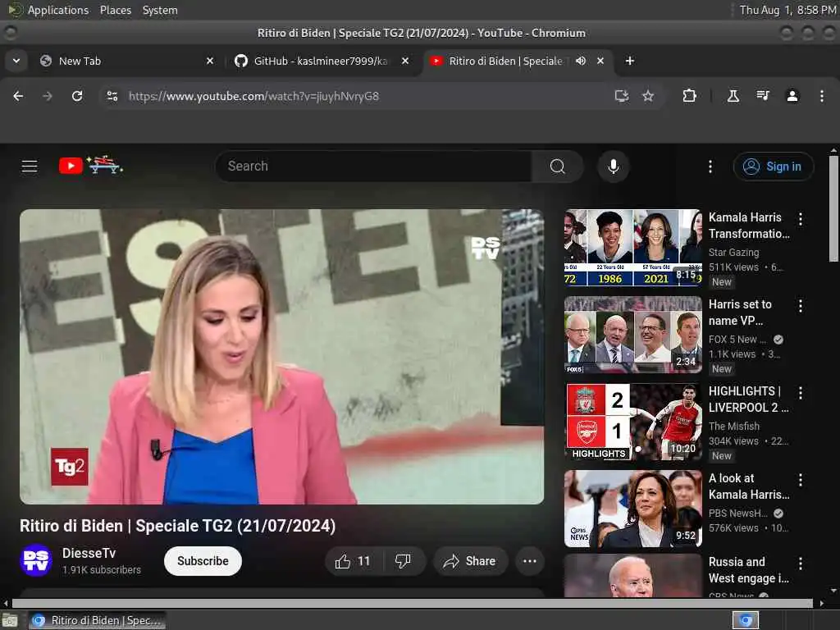Open The Misfish channel name

click(734, 427)
